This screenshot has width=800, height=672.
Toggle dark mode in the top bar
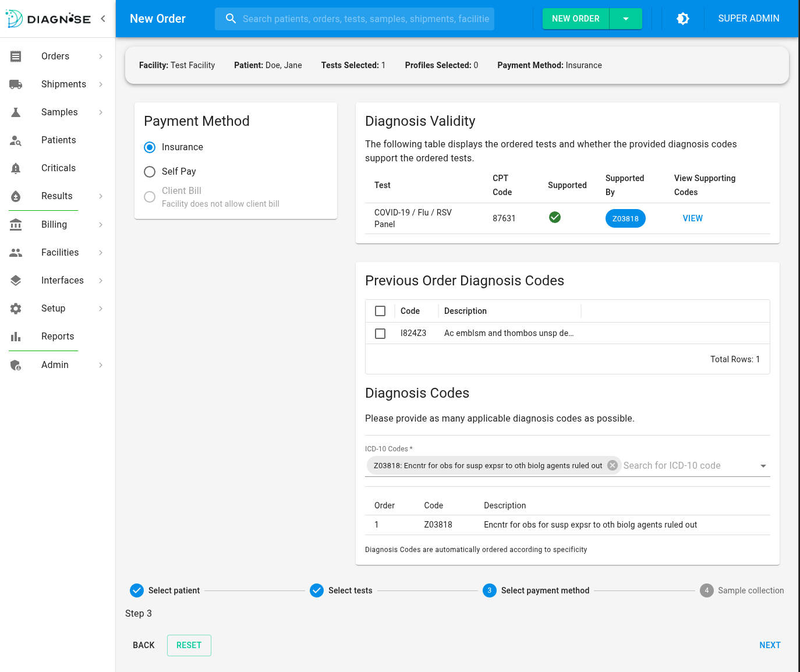pyautogui.click(x=682, y=18)
